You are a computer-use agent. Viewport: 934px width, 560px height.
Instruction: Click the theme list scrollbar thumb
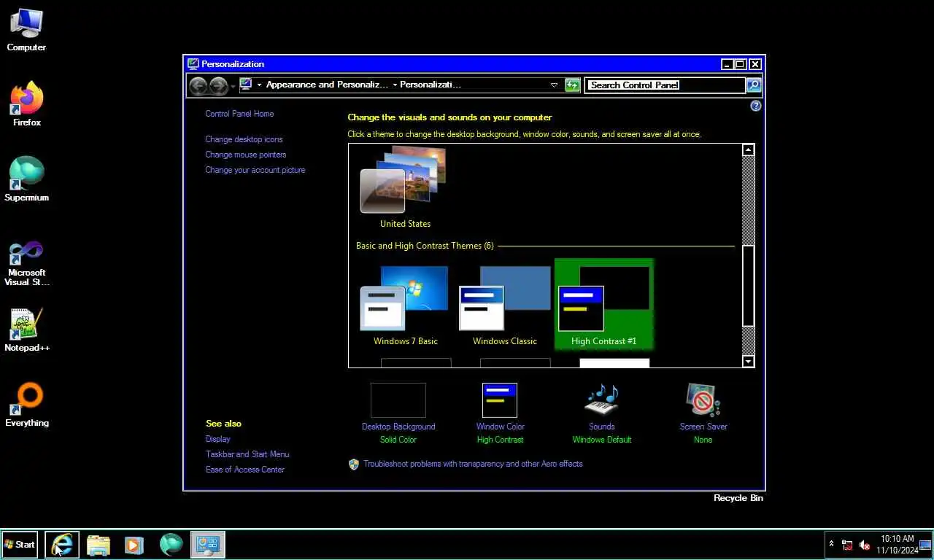pos(748,286)
